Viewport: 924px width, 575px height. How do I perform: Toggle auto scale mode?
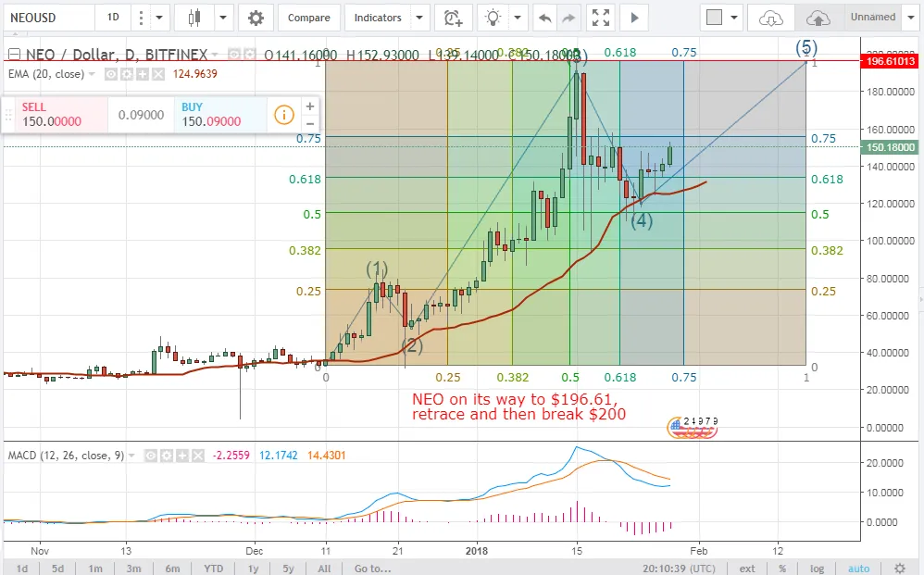(x=858, y=569)
